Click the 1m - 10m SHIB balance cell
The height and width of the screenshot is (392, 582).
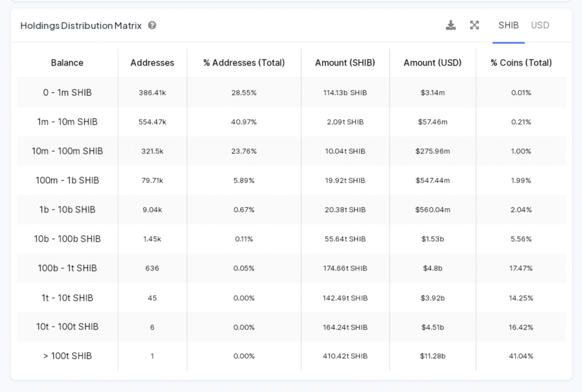[67, 122]
